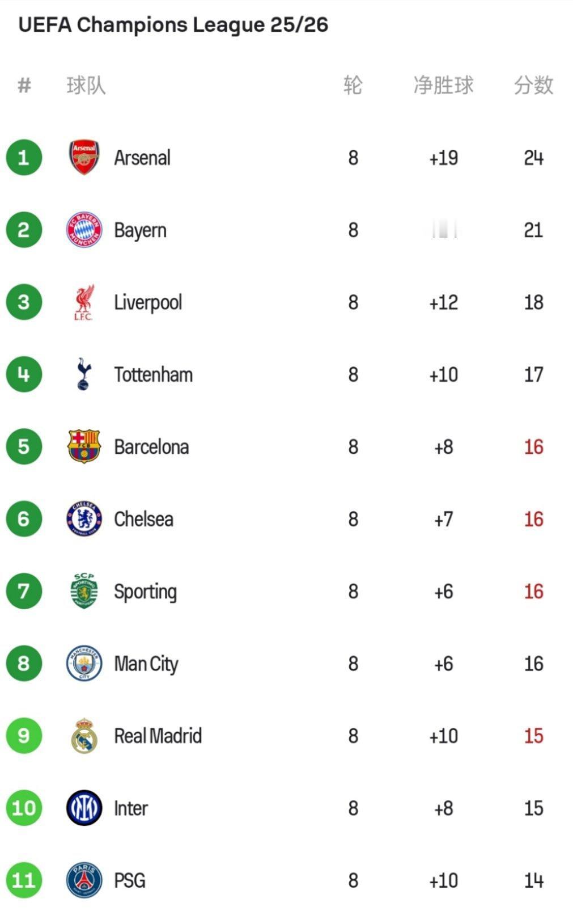573x924 pixels.
Task: Click the PSG club badge
Action: 84,880
